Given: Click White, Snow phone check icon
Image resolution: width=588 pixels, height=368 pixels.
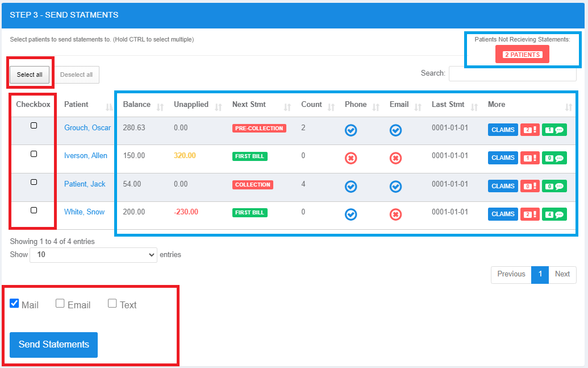Looking at the screenshot, I should click(x=351, y=214).
